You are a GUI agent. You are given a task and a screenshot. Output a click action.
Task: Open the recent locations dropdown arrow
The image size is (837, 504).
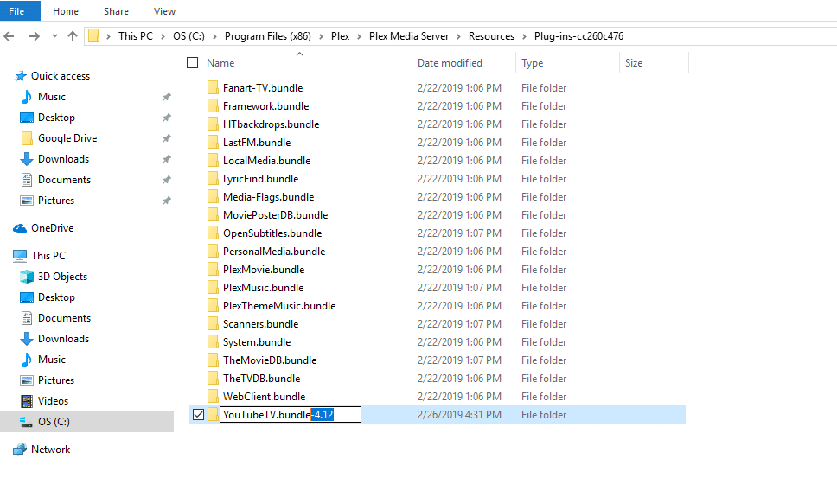pyautogui.click(x=54, y=36)
